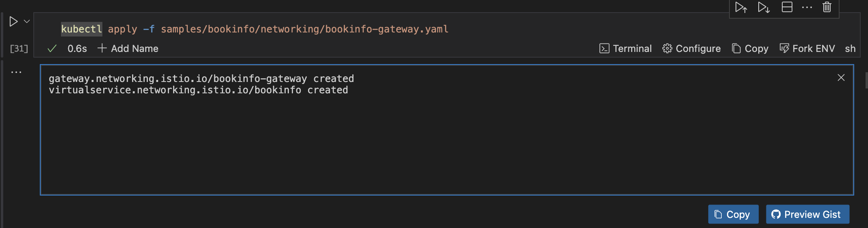This screenshot has height=228, width=868.
Task: Split the cell using the split icon
Action: (x=787, y=7)
